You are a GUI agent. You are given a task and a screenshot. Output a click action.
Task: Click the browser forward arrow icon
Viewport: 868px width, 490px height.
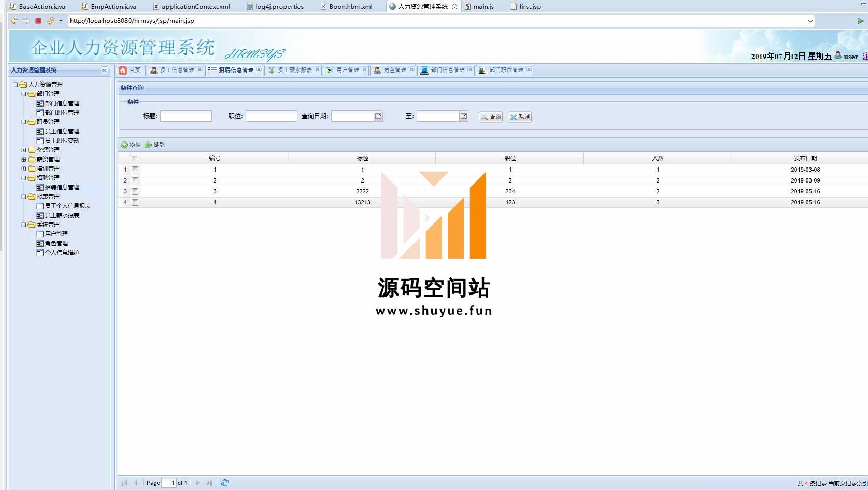tap(26, 21)
